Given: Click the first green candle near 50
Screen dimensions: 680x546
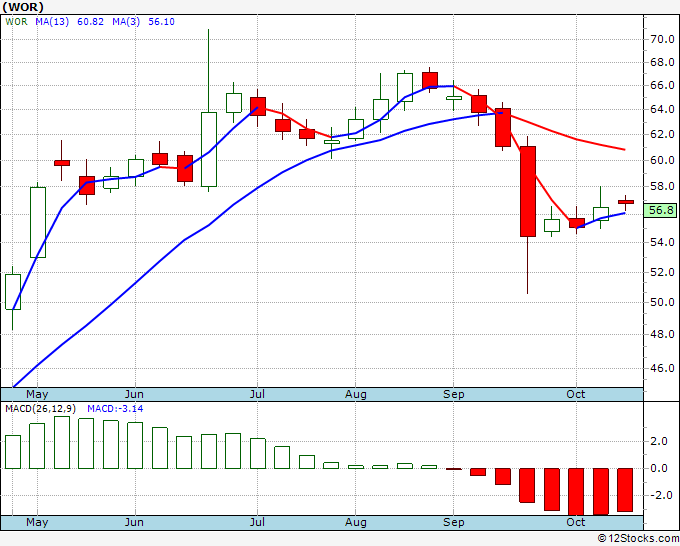Looking at the screenshot, I should pos(13,292).
